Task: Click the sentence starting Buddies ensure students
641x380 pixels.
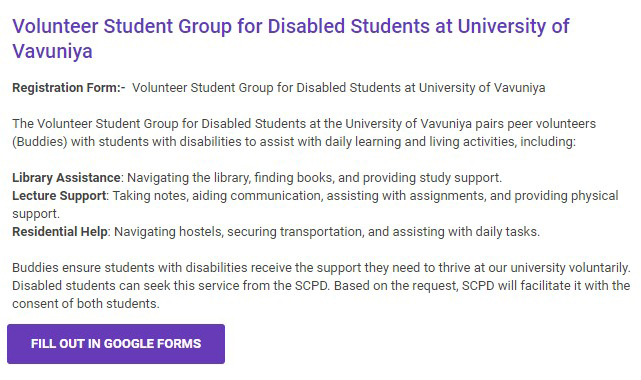Action: (321, 268)
